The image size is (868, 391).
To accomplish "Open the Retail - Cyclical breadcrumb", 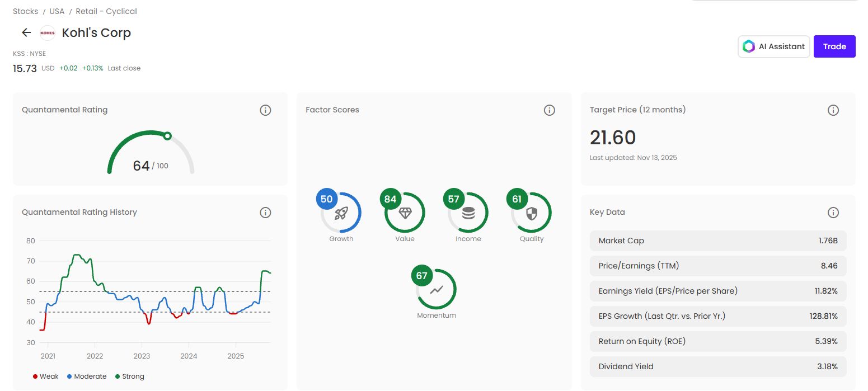I will pyautogui.click(x=106, y=11).
